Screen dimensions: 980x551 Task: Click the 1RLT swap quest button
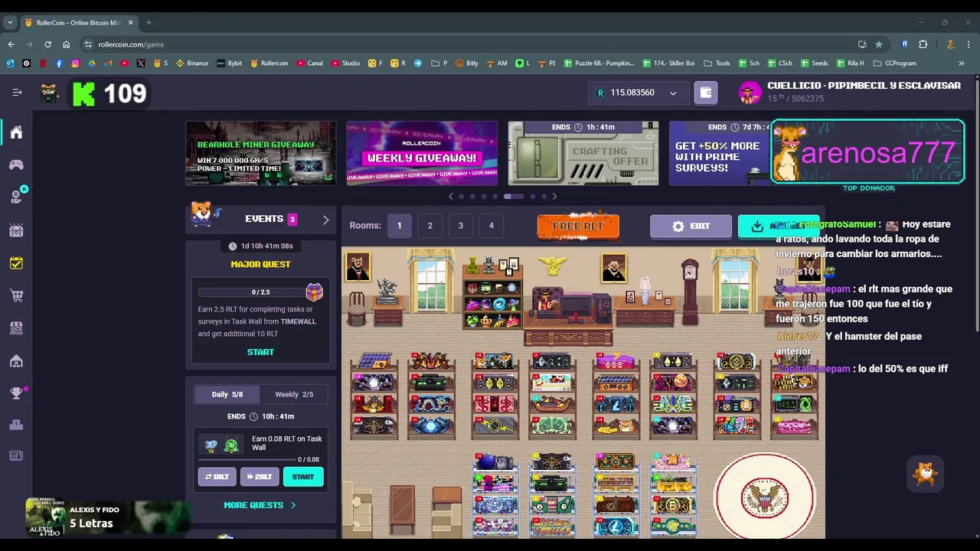click(x=217, y=477)
